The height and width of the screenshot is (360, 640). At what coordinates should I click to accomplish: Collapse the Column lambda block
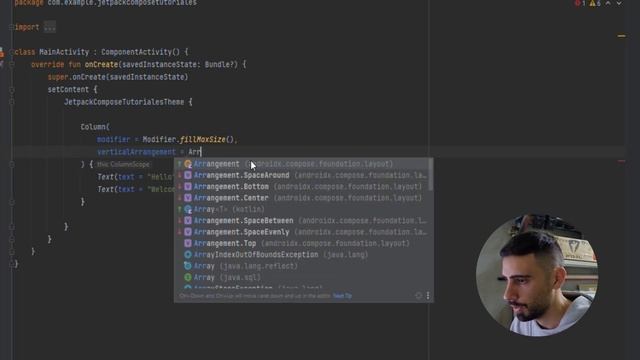point(11,164)
